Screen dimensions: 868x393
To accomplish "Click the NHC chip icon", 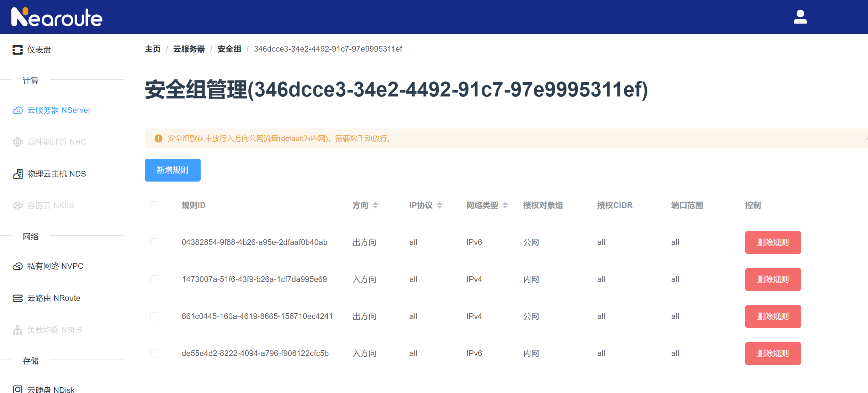I will (x=17, y=142).
